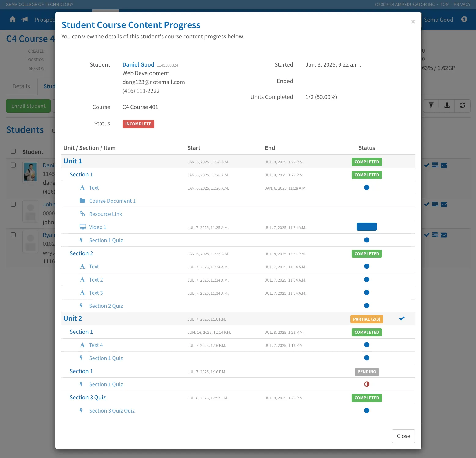Click the blue status dot for Text 4
Viewport: 476px width, 458px height.
(367, 345)
